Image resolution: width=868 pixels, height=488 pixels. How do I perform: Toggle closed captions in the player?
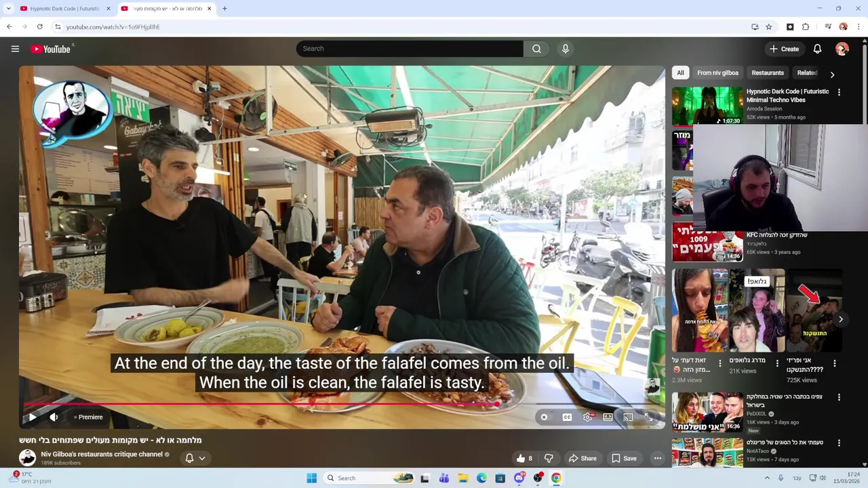(567, 417)
